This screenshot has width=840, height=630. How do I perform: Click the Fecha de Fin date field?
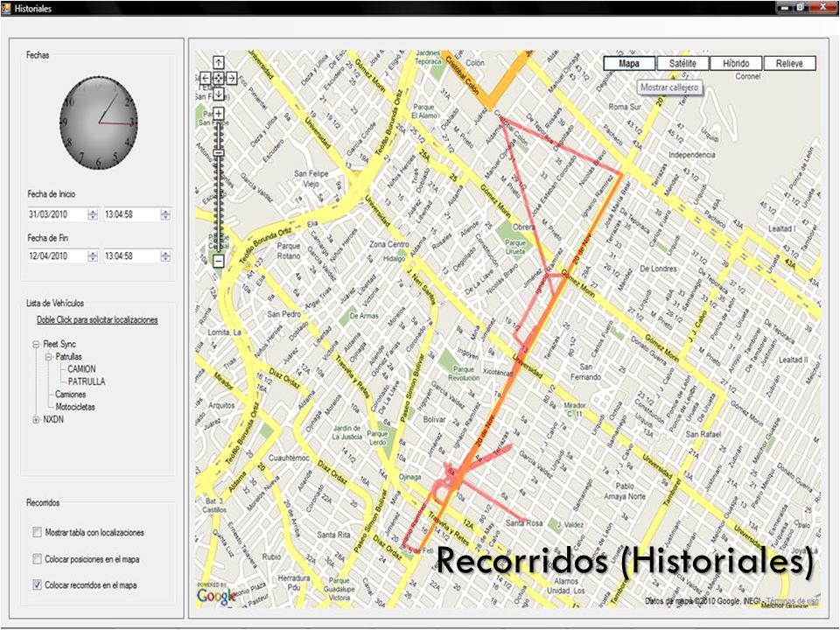pos(57,256)
